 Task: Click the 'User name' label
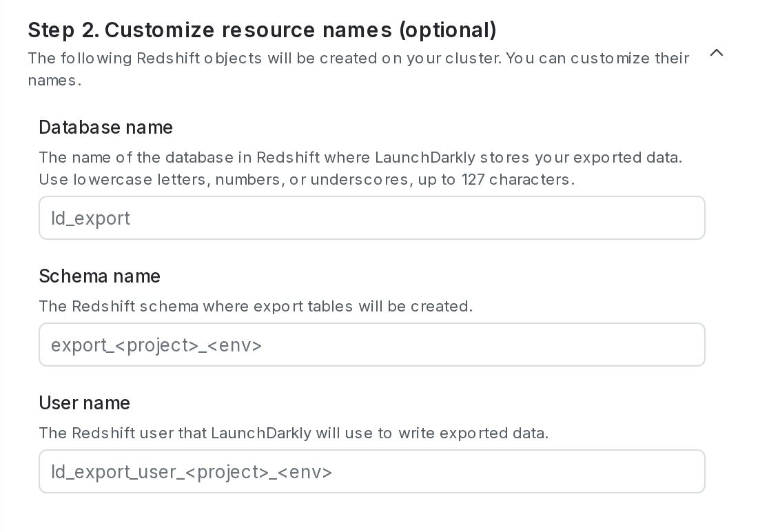84,403
